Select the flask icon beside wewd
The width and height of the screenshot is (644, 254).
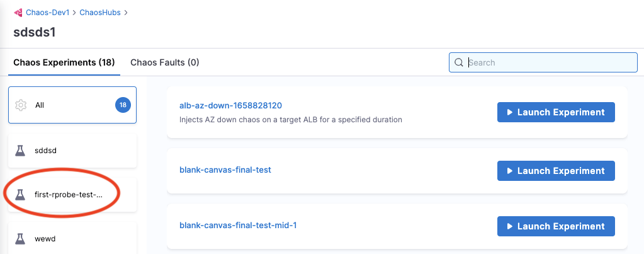point(21,239)
